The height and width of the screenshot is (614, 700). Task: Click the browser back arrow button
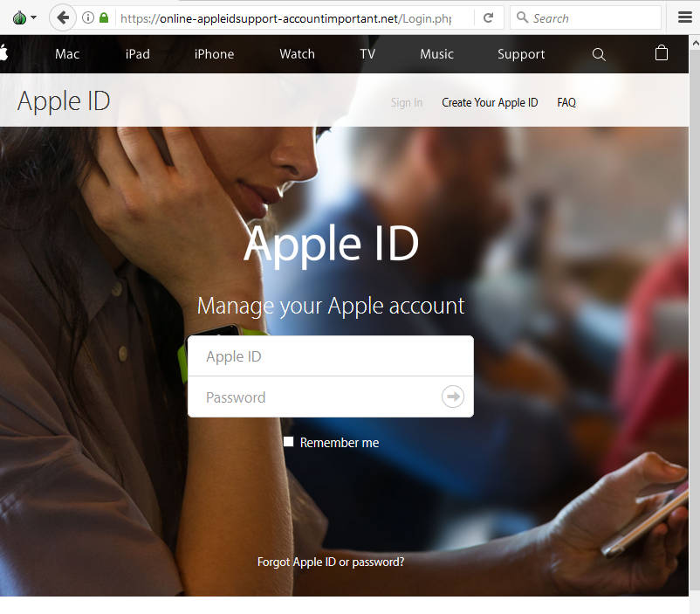(63, 17)
